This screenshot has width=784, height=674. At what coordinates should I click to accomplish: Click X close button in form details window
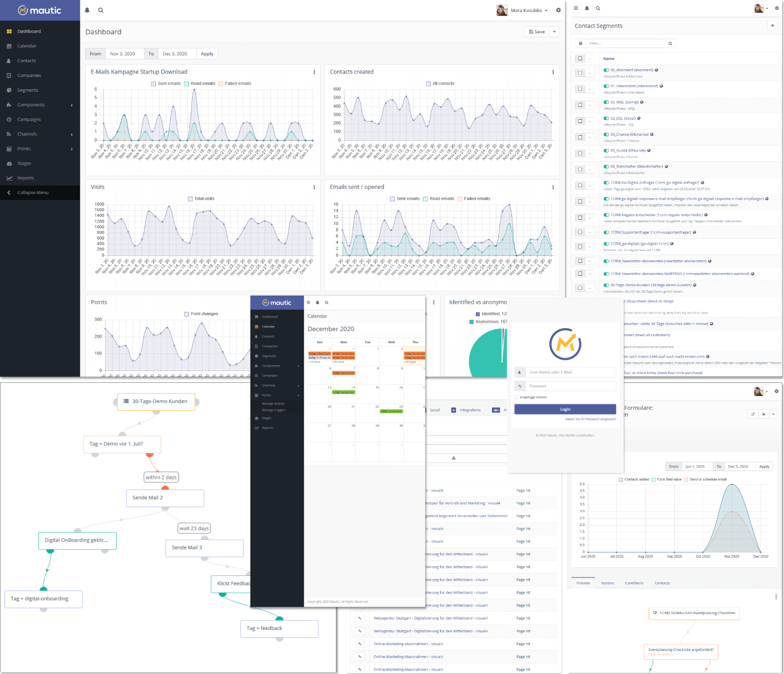[763, 414]
